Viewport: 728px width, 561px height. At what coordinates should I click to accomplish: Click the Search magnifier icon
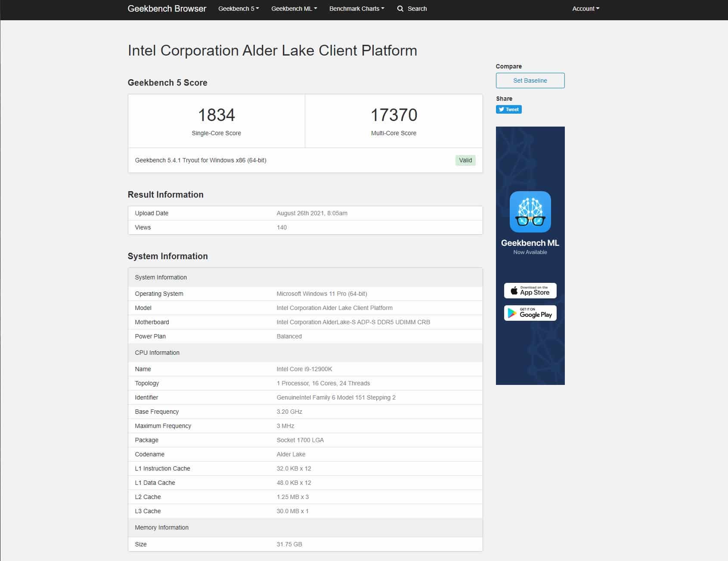pos(400,9)
